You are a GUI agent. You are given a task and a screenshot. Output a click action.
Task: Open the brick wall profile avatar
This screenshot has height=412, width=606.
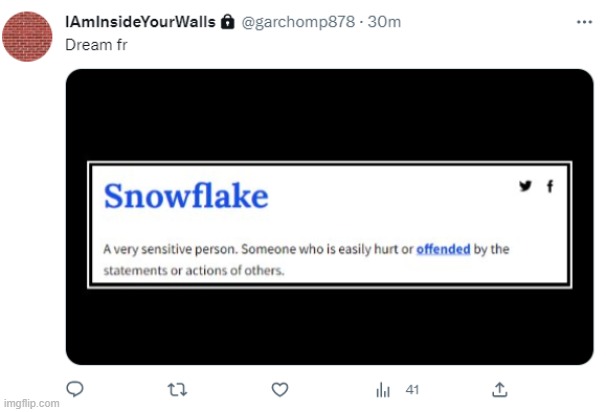[x=29, y=37]
